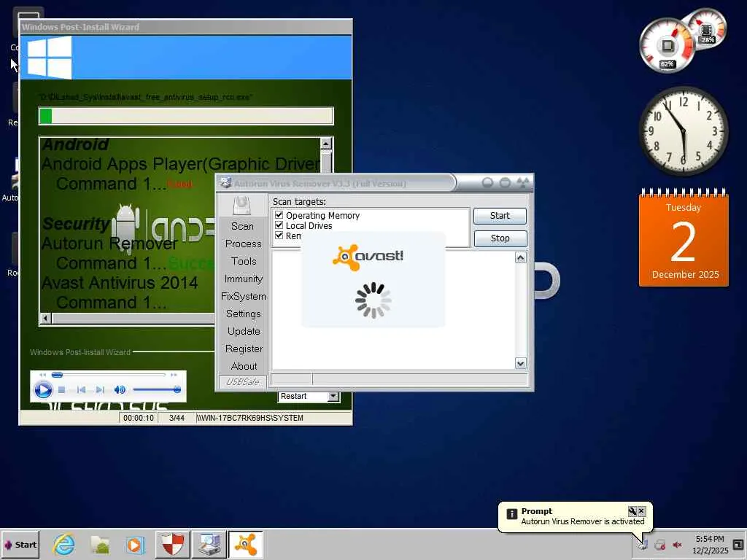
Task: Click the Start button
Action: point(20,544)
